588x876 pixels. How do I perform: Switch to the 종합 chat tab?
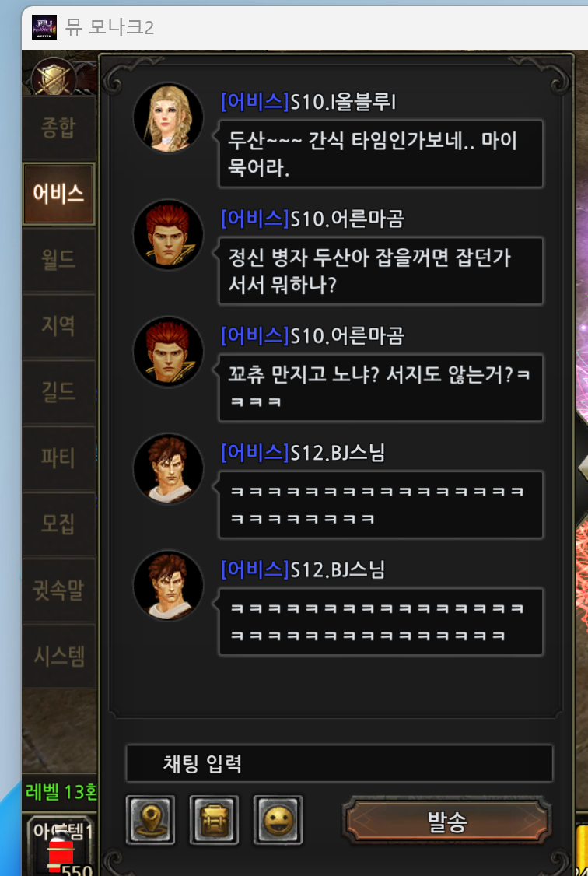(x=58, y=128)
